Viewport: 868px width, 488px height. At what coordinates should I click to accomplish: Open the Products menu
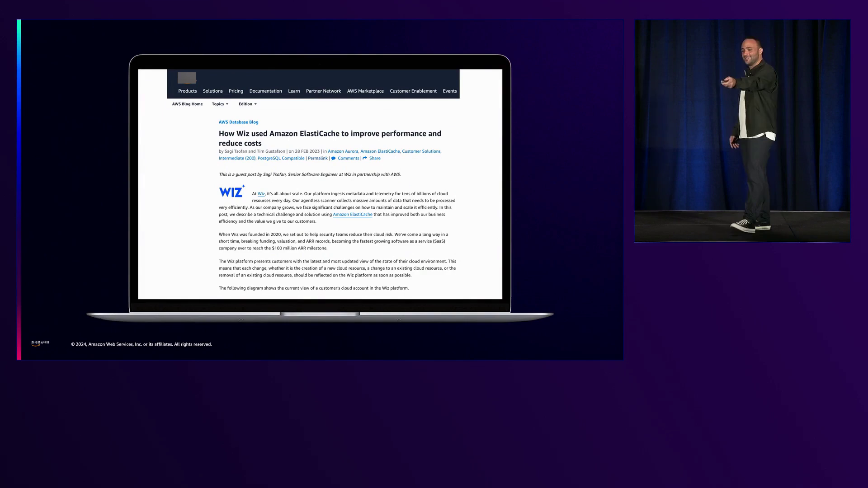tap(187, 91)
